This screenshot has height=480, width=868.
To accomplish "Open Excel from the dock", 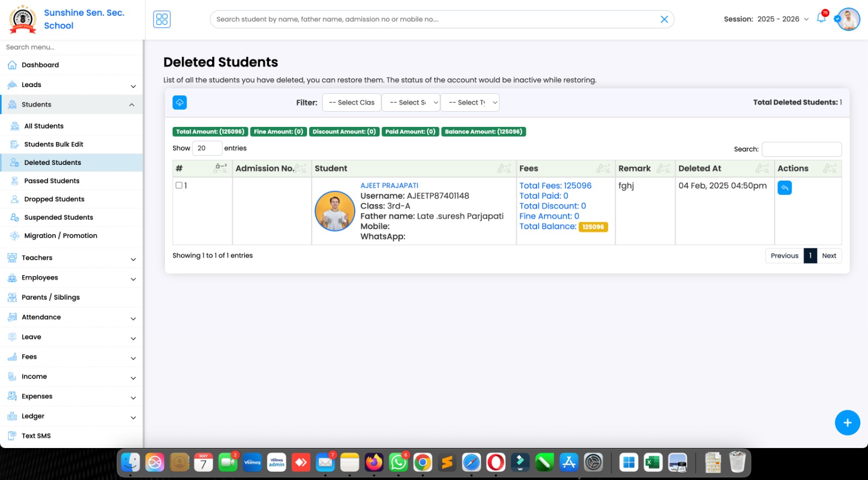I will tap(653, 463).
